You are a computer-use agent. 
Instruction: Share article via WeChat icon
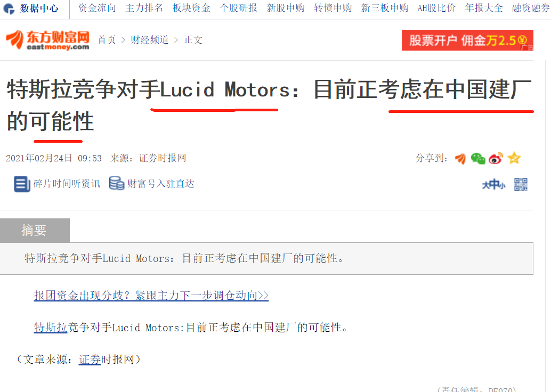478,159
